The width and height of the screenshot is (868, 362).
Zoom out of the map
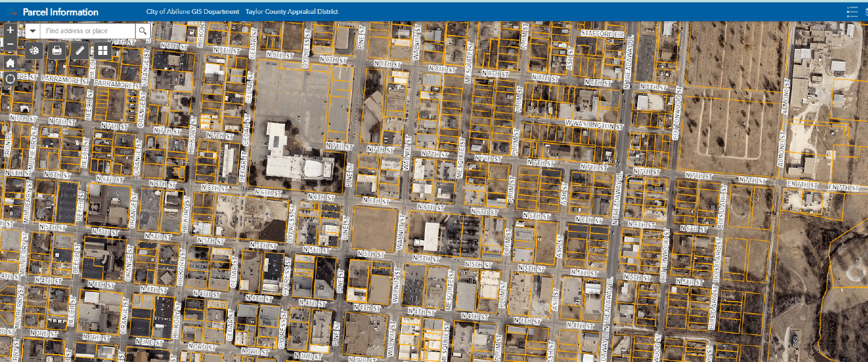click(x=10, y=44)
